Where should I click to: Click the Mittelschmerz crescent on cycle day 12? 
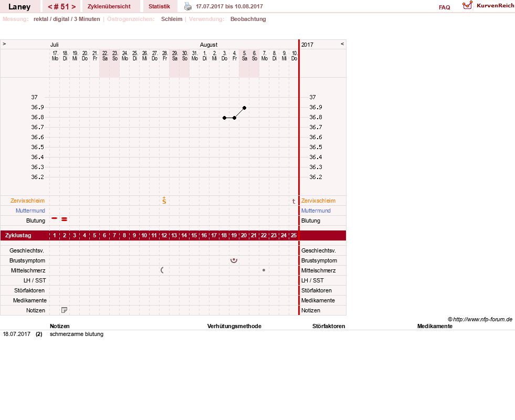[x=162, y=270]
